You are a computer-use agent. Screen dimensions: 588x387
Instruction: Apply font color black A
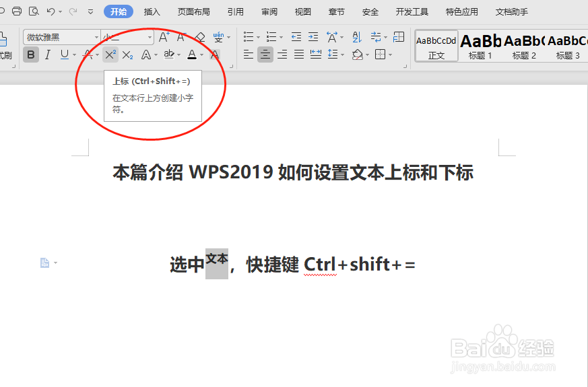192,55
